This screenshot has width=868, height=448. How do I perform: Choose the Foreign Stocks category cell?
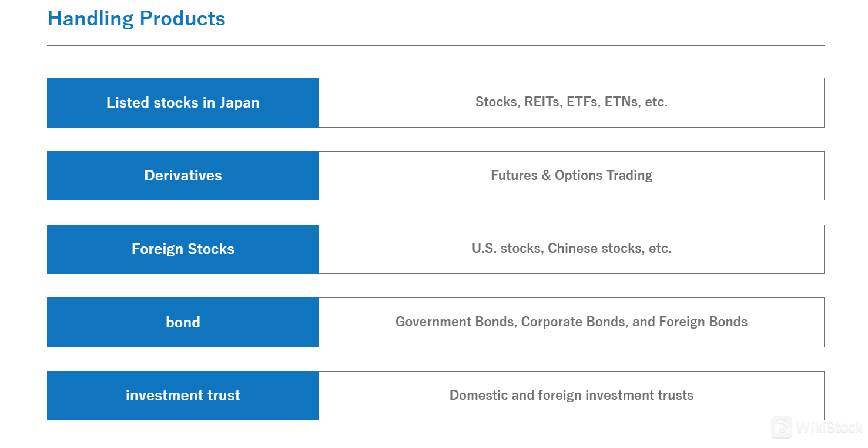pos(183,249)
